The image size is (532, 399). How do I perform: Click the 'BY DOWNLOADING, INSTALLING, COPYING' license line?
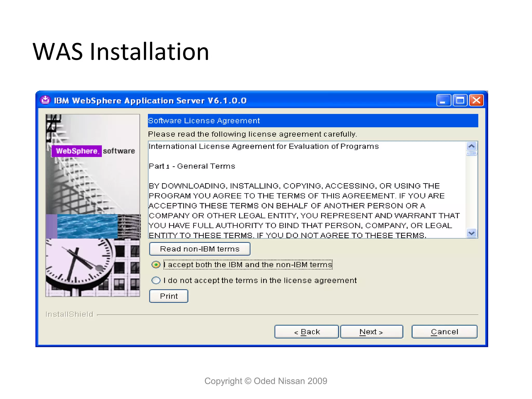[x=294, y=186]
